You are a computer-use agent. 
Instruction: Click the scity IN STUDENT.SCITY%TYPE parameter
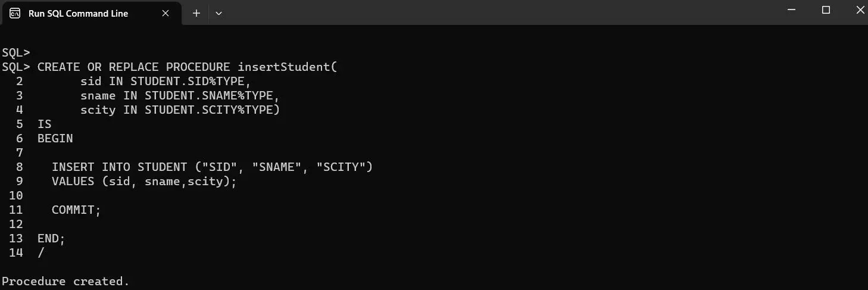180,110
